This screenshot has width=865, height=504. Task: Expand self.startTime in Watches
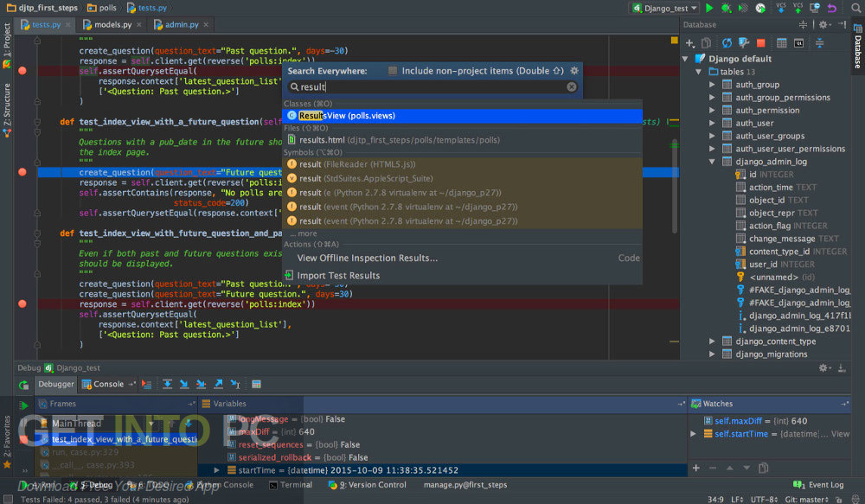pos(694,434)
